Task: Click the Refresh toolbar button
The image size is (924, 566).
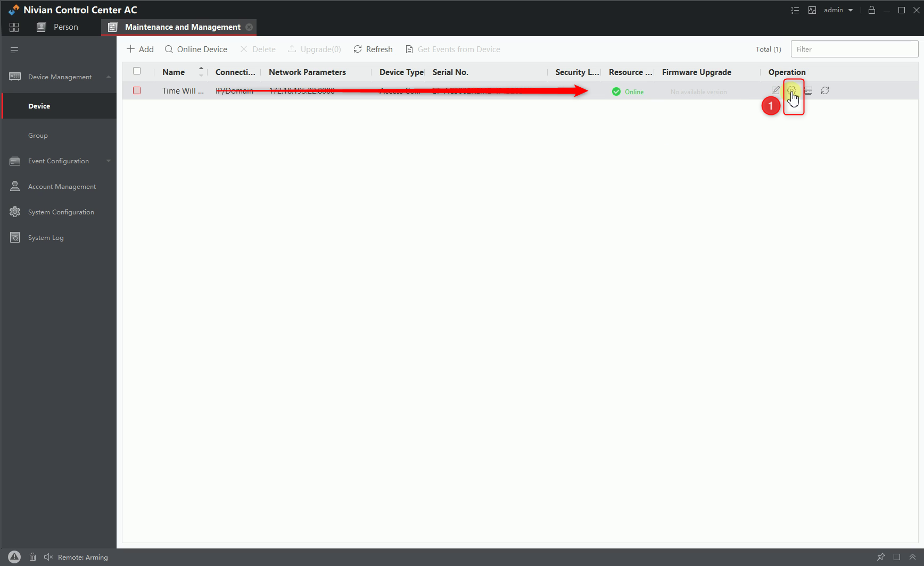Action: pyautogui.click(x=373, y=49)
